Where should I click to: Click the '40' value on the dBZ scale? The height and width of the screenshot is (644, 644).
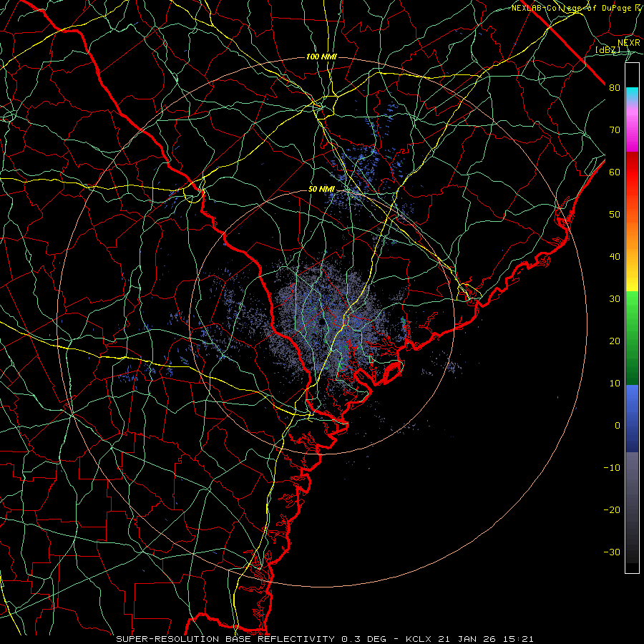click(615, 257)
